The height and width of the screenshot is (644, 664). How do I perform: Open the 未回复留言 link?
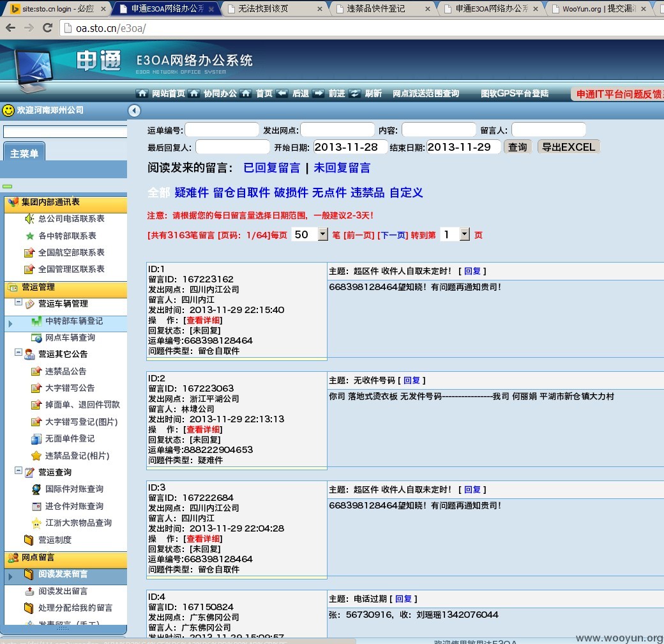point(342,168)
